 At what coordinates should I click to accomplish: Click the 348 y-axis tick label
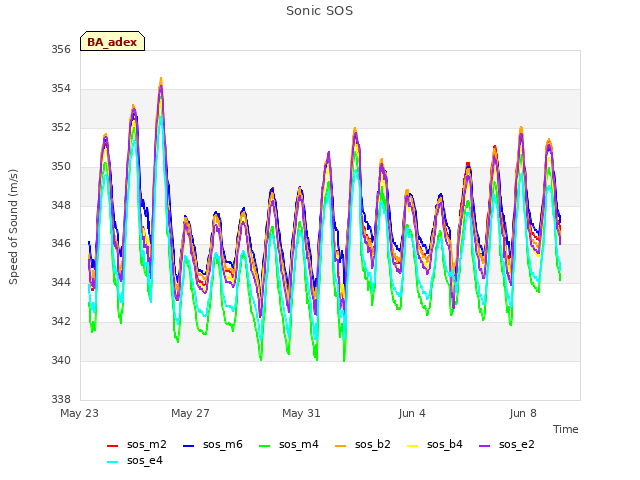click(61, 205)
